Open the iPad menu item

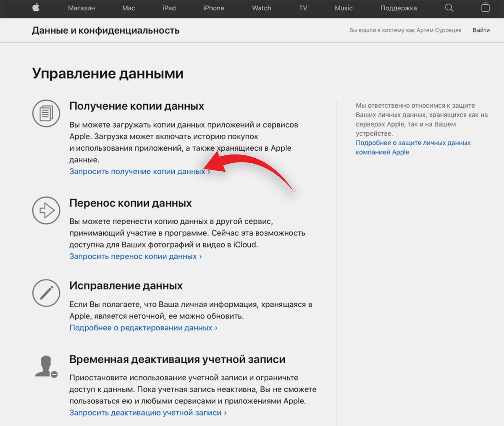[169, 8]
